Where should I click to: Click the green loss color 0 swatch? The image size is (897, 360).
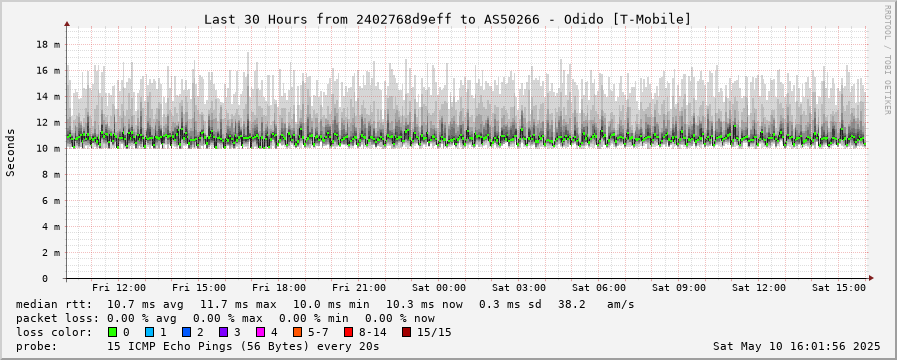[x=112, y=332]
